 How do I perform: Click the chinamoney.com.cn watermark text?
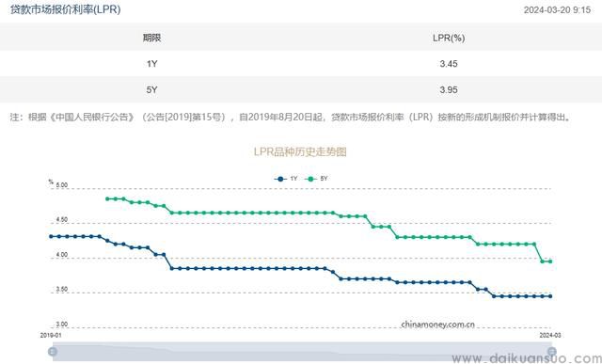[437, 324]
